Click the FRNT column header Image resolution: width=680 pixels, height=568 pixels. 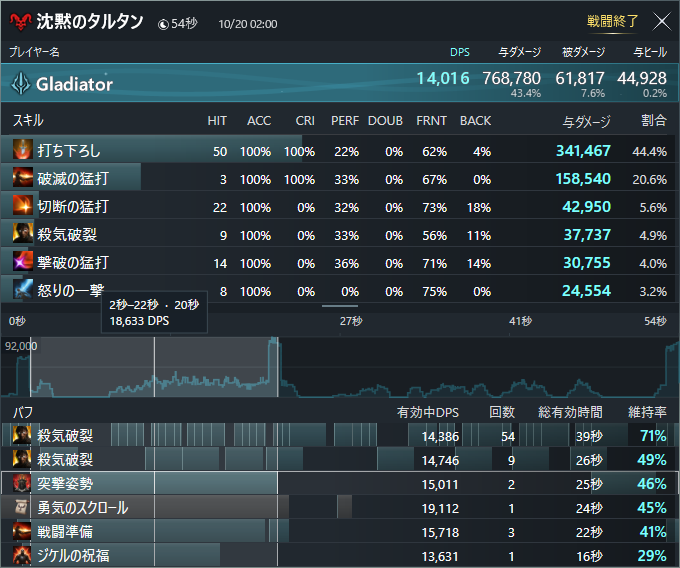point(432,121)
